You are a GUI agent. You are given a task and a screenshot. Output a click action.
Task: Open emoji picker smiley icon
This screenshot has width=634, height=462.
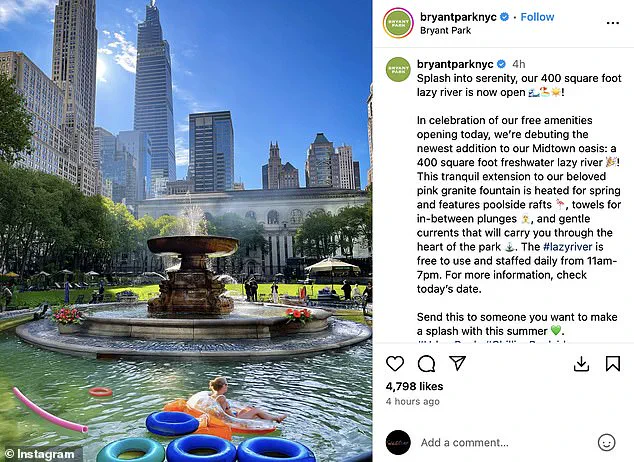[607, 442]
